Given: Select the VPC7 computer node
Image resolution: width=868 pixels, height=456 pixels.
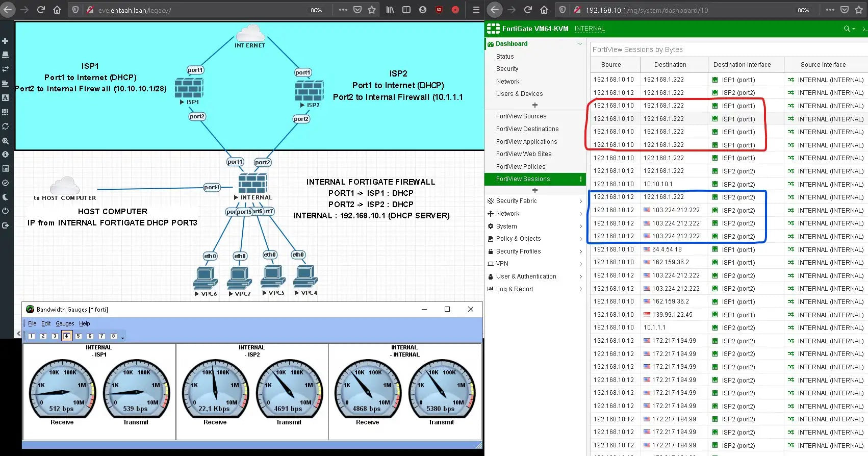Looking at the screenshot, I should point(239,277).
